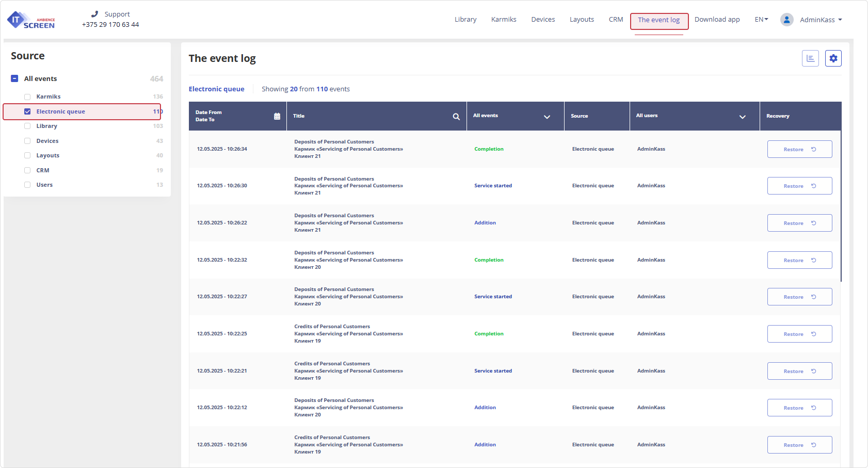This screenshot has height=468, width=868.
Task: Click the IT Screen logo
Action: coord(31,20)
